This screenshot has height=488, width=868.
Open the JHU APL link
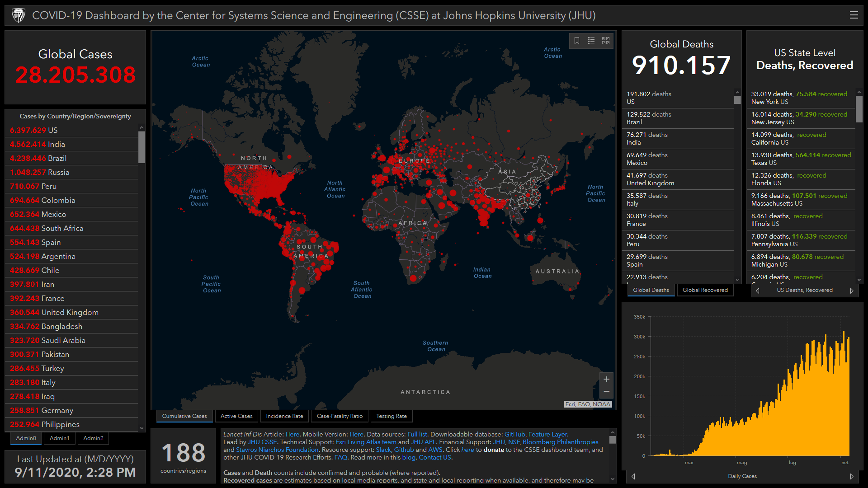(x=424, y=442)
